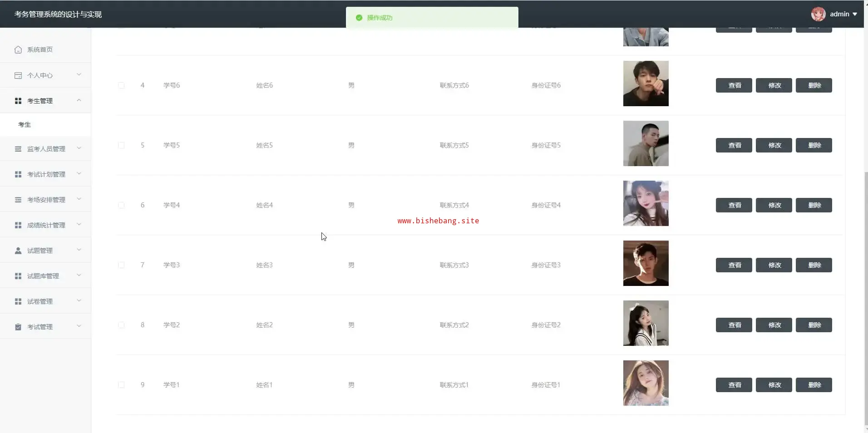Click the grid icon beside 考试计划管理
868x433 pixels.
pyautogui.click(x=18, y=174)
